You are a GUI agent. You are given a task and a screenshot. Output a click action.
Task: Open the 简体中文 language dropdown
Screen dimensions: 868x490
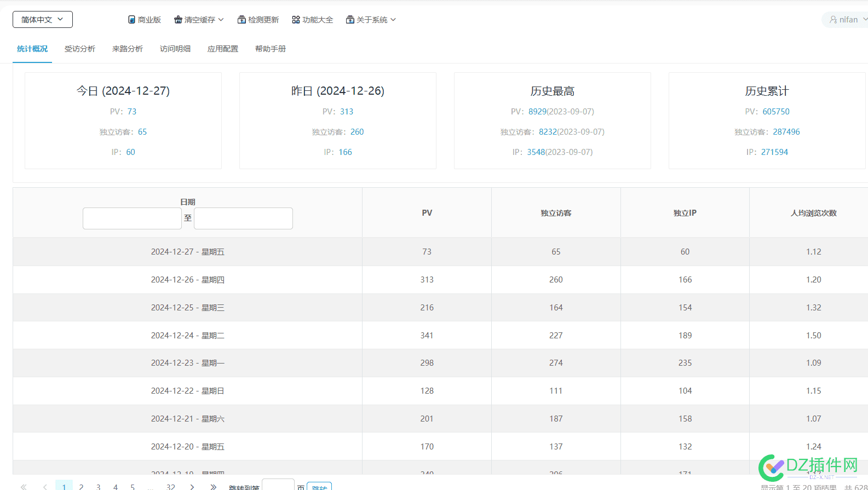43,20
